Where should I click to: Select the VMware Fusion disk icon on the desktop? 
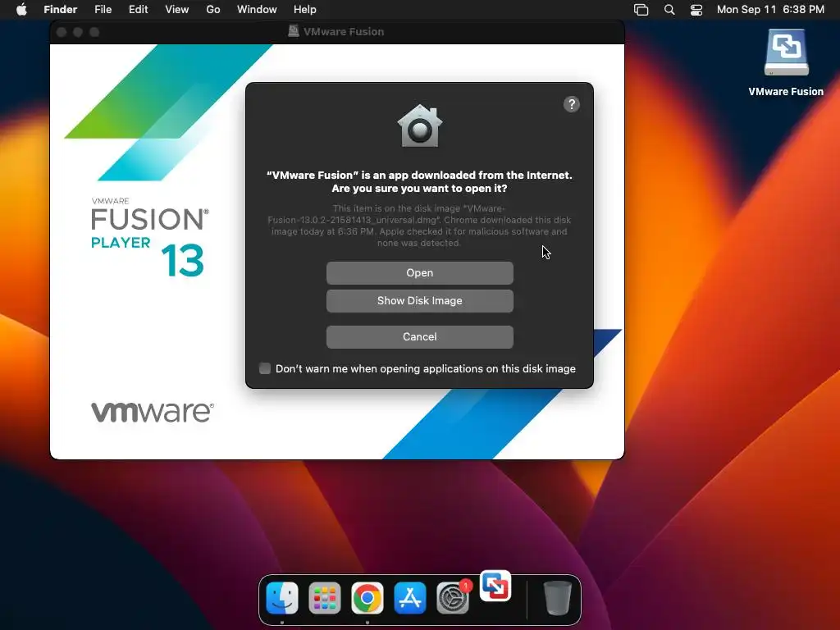(786, 53)
